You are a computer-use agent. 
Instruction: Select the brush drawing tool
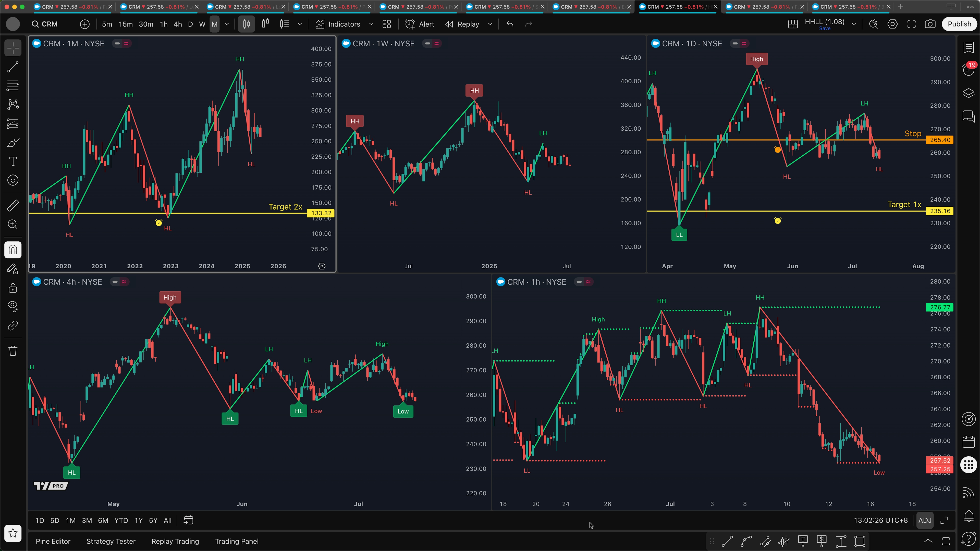coord(13,143)
